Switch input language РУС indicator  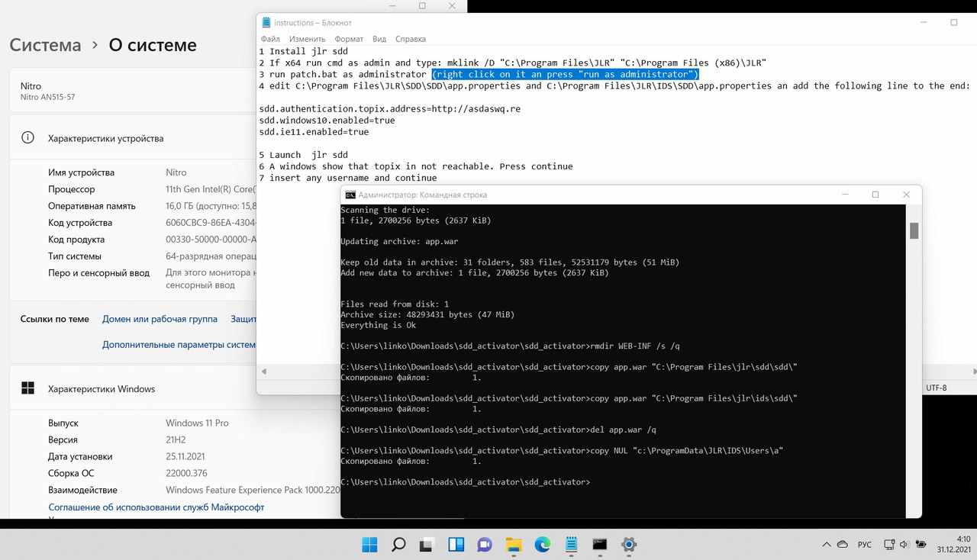coord(865,545)
